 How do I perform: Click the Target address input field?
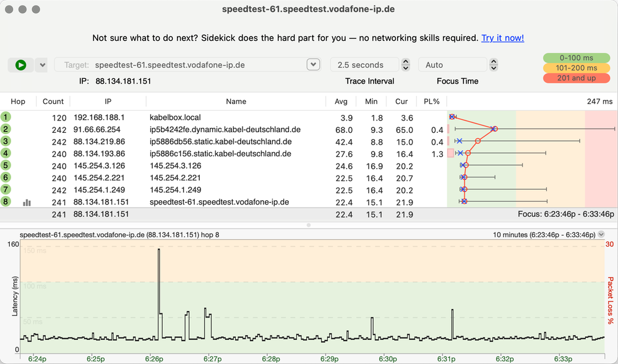pyautogui.click(x=186, y=65)
